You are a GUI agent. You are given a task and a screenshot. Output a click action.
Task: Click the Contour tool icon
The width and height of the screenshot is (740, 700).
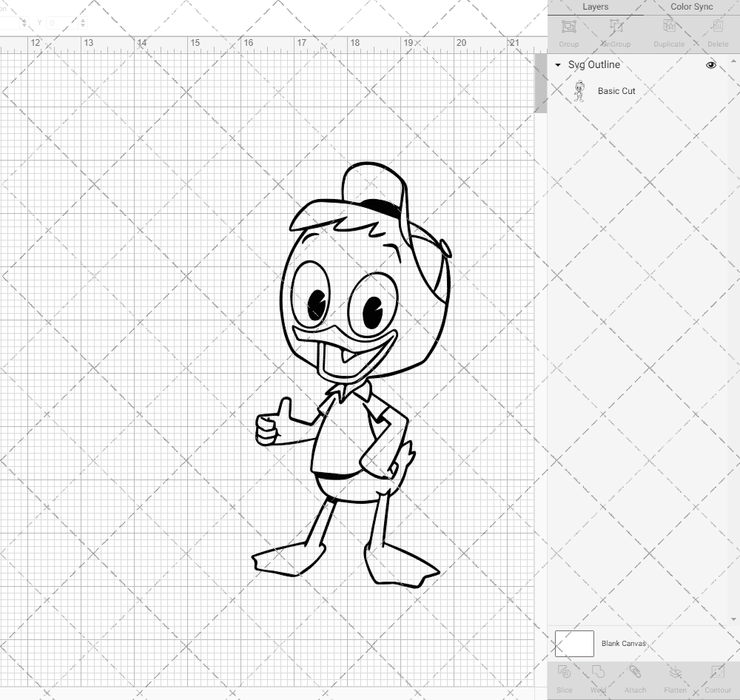click(x=717, y=672)
